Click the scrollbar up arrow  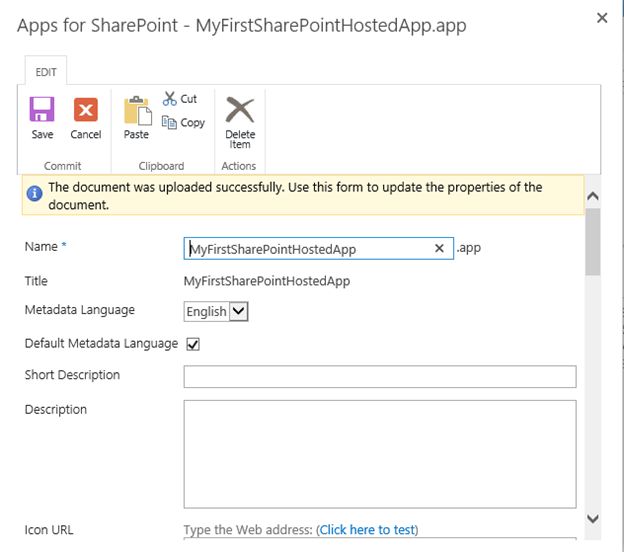pos(593,196)
